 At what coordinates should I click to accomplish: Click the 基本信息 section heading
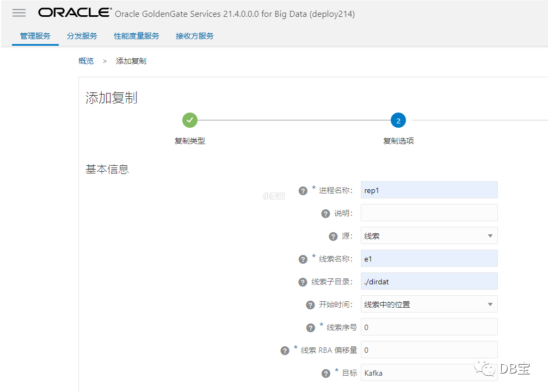pyautogui.click(x=107, y=169)
